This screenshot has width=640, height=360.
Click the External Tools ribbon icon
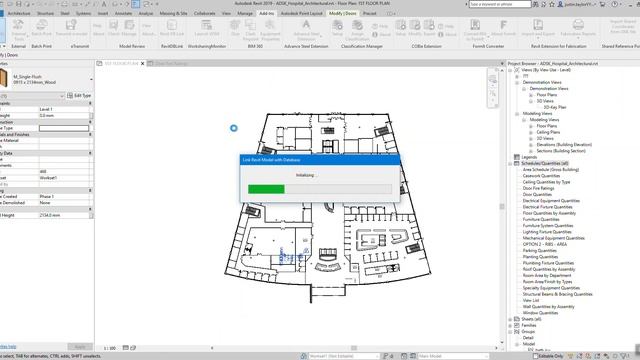(x=18, y=29)
